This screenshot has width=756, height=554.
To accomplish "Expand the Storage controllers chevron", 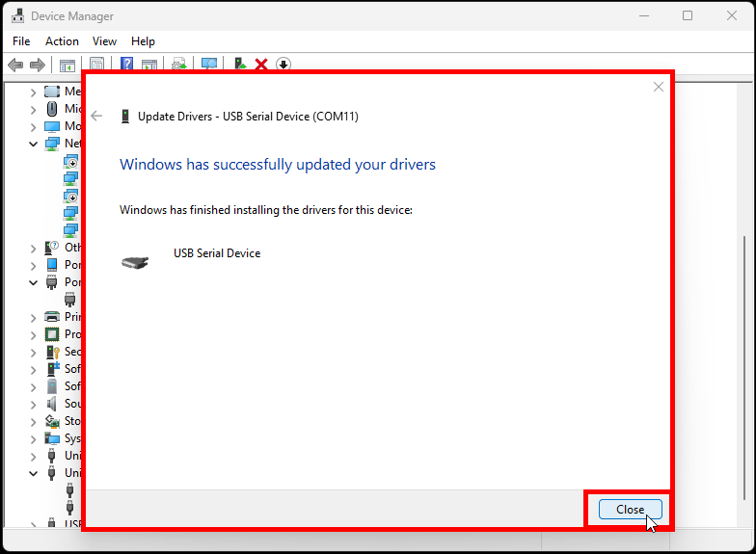I will [33, 422].
